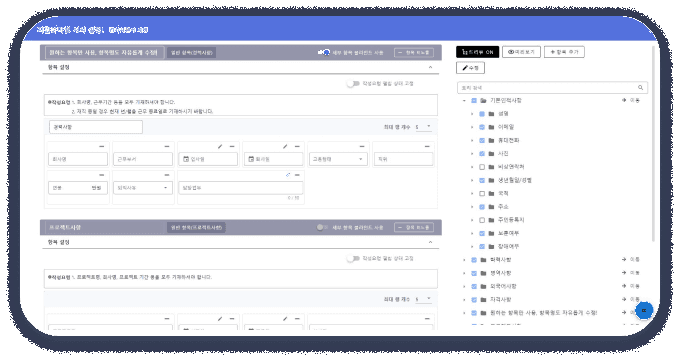The height and width of the screenshot is (360, 680).
Task: Uncheck the 사진 checkbox
Action: coord(482,154)
